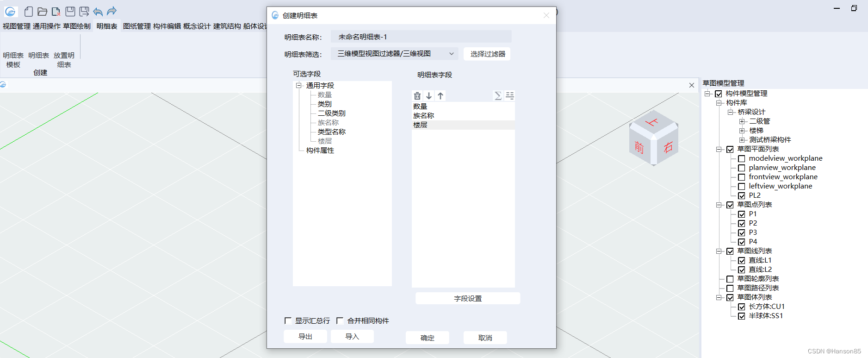This screenshot has width=868, height=358.
Task: Click the 选择过滤器 button
Action: click(487, 54)
